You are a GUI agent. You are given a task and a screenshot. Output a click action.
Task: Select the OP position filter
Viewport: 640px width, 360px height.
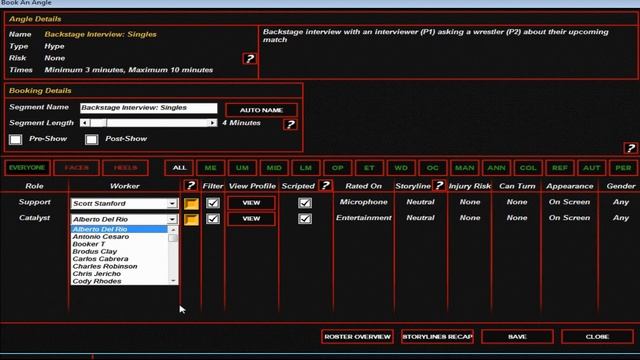(x=338, y=168)
